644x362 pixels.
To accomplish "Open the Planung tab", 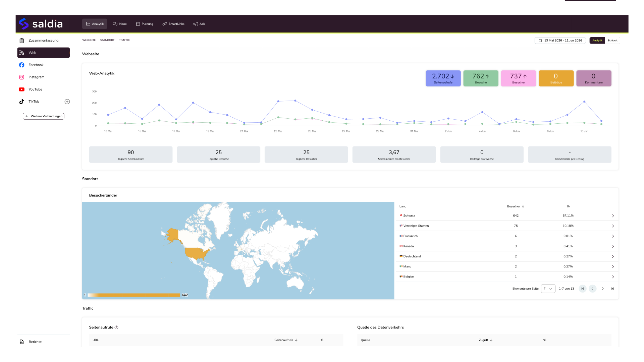I will click(x=145, y=24).
